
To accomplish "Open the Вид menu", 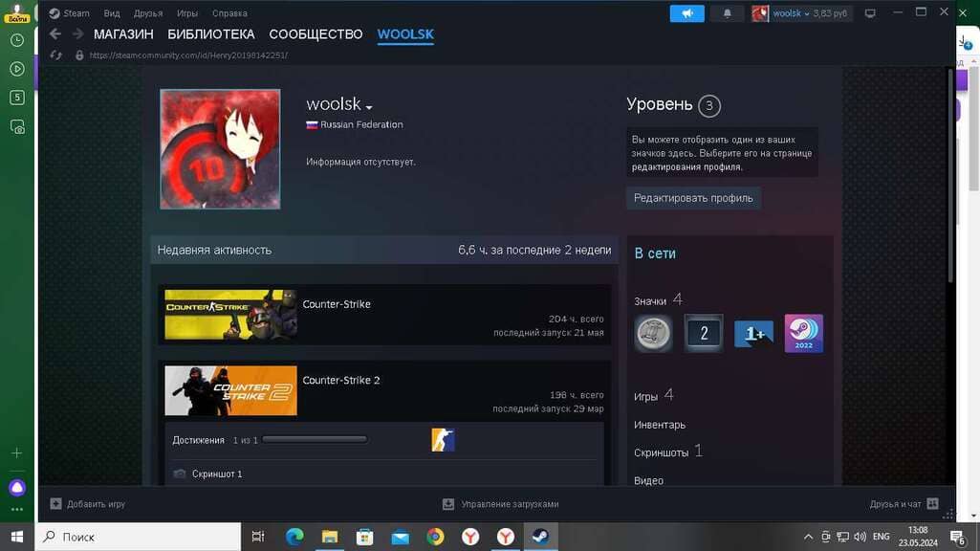I will [x=112, y=13].
